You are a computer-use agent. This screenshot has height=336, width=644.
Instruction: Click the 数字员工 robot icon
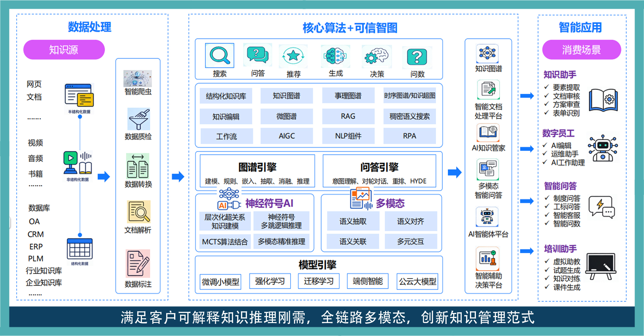tap(603, 148)
